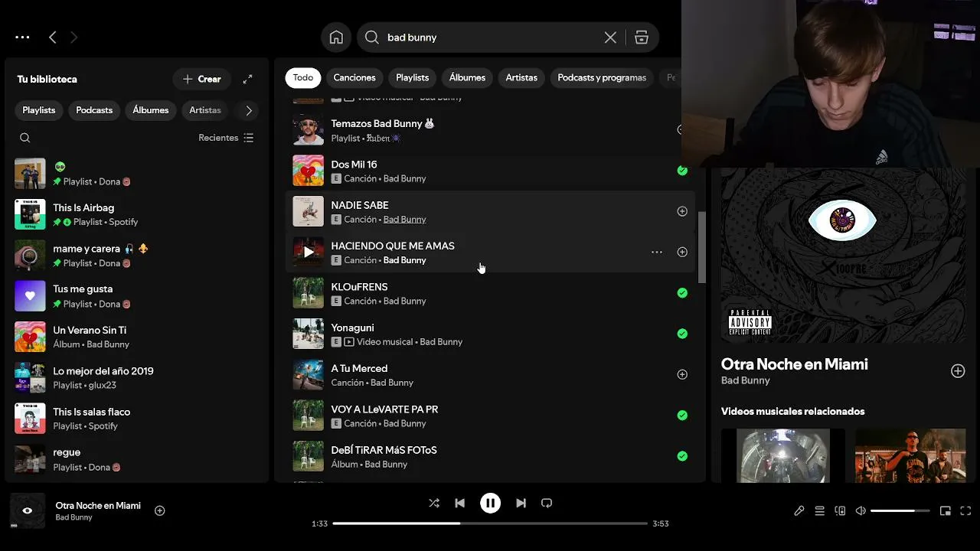Mute the volume speaker icon
The image size is (980, 551).
tap(861, 510)
